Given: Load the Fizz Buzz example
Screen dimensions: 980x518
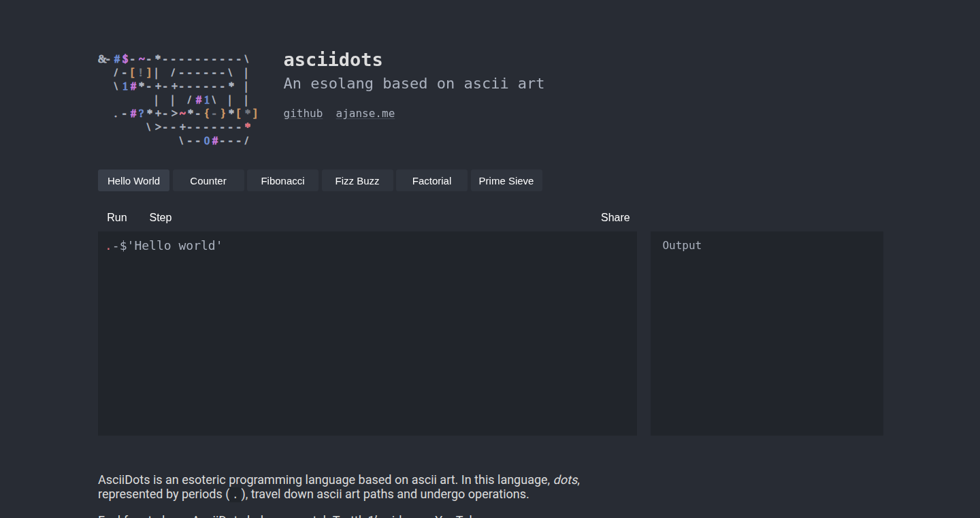Looking at the screenshot, I should (x=357, y=180).
